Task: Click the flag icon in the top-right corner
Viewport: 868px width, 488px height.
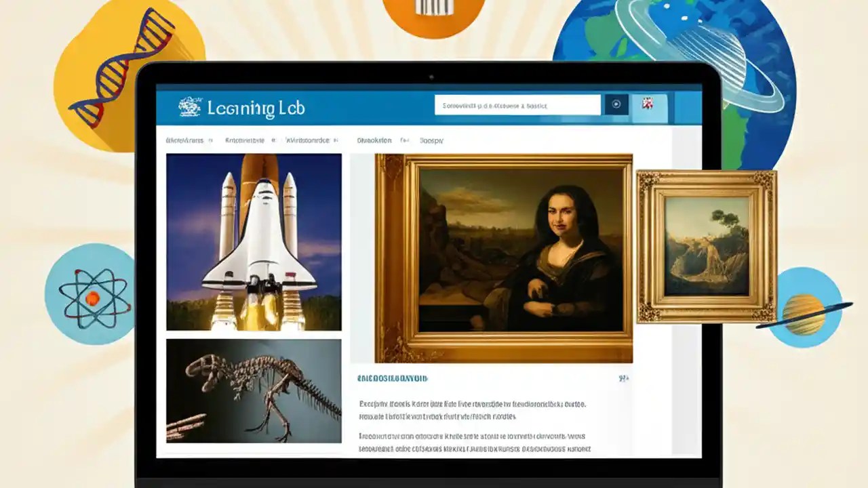Action: tap(648, 103)
